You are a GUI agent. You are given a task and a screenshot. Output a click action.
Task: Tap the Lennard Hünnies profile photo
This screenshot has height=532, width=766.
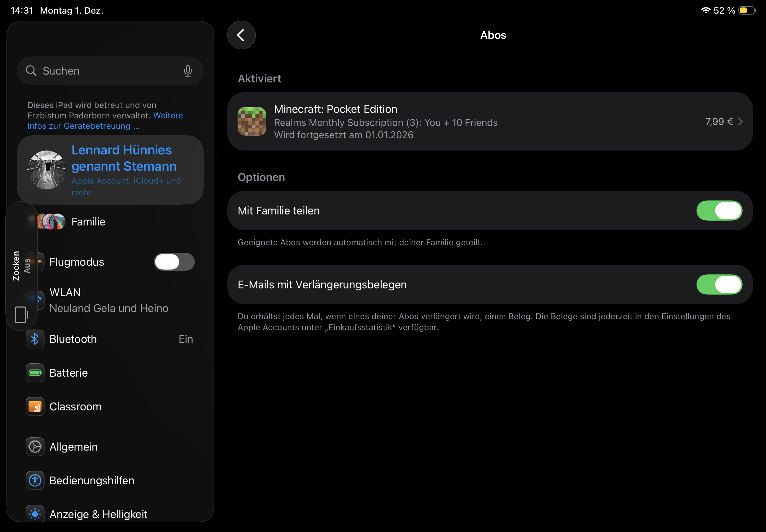pyautogui.click(x=47, y=170)
